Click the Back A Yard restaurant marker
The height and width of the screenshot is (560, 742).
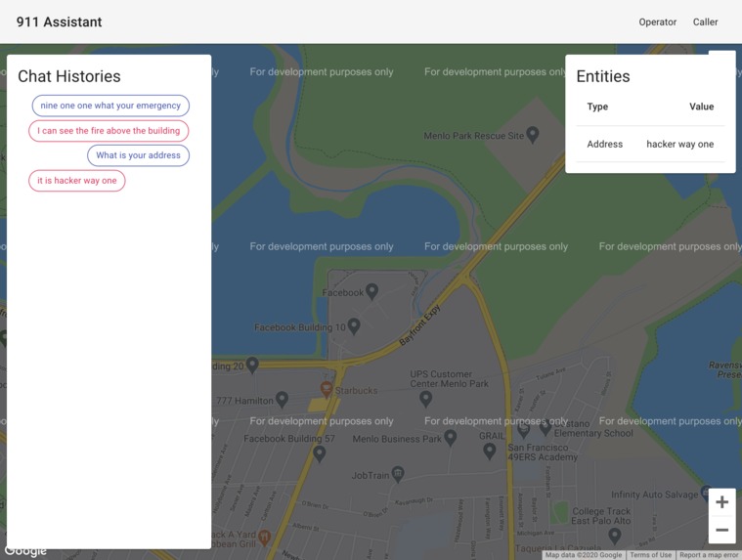pyautogui.click(x=264, y=538)
